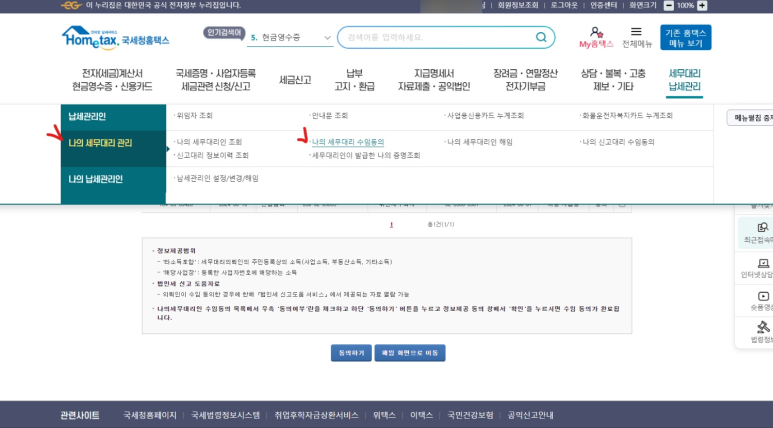Open 납세관리인 설정/변경/해임 link
Image resolution: width=773 pixels, height=428 pixels.
[217, 178]
